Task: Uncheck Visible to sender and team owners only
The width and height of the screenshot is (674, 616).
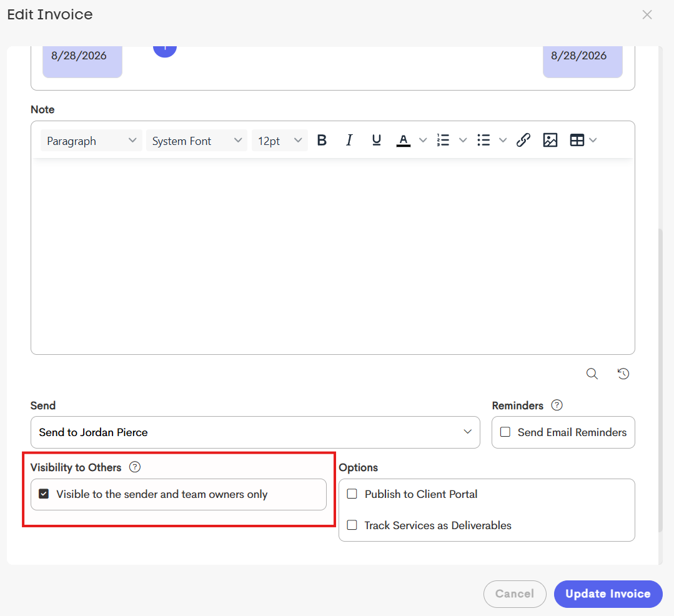Action: (x=44, y=494)
